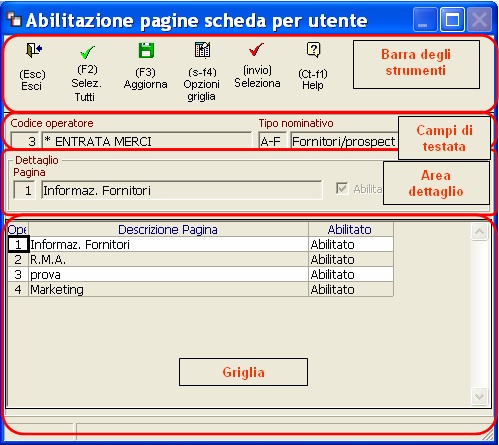Click the Ope column header
Image resolution: width=499 pixels, height=445 pixels.
pos(18,229)
